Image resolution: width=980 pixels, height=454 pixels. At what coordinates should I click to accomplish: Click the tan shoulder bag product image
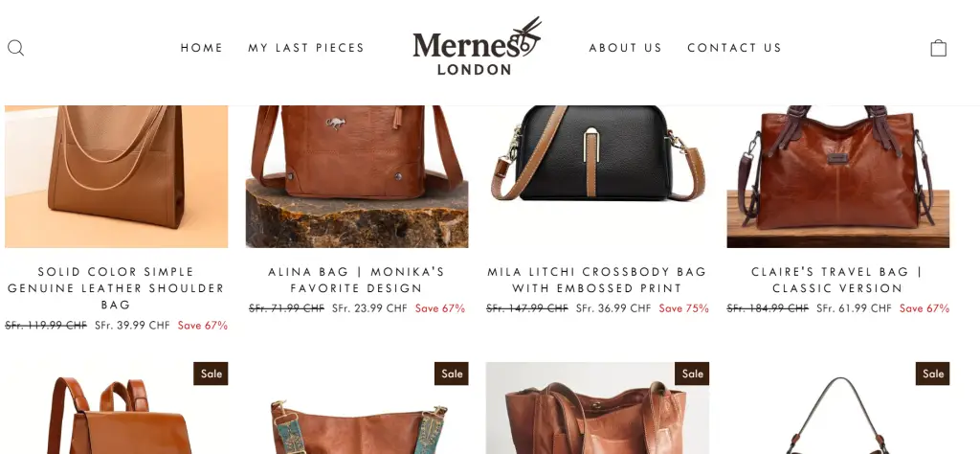coord(116,176)
